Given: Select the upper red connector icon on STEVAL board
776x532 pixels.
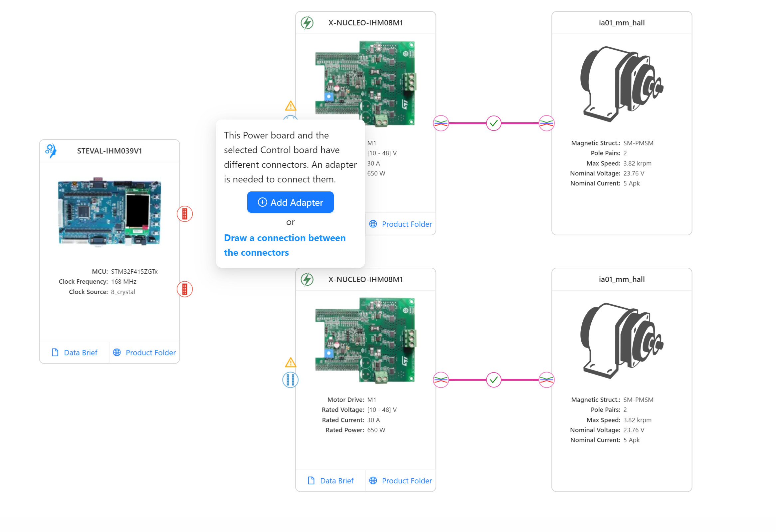Looking at the screenshot, I should click(185, 214).
